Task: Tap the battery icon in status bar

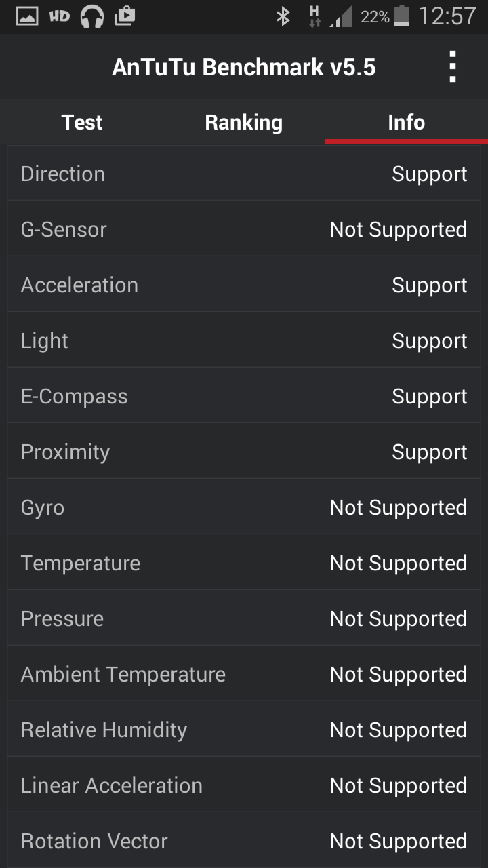Action: pos(402,16)
